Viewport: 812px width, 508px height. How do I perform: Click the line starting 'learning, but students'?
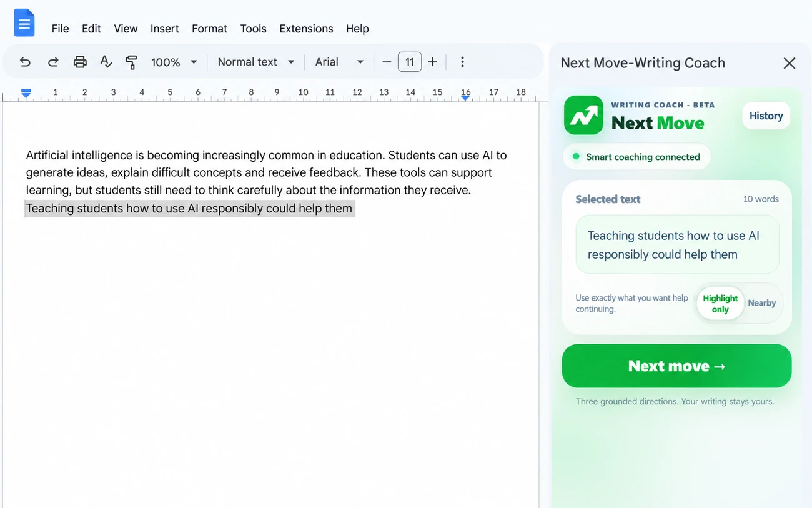(249, 190)
